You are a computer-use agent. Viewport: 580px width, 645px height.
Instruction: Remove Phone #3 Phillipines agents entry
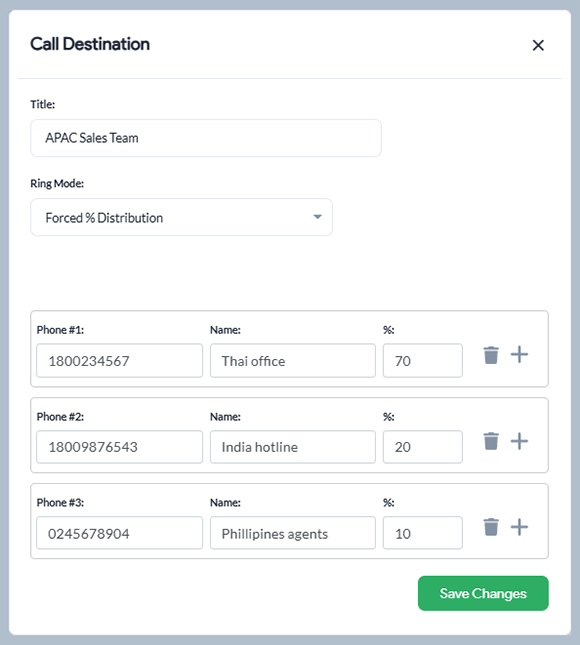click(491, 527)
